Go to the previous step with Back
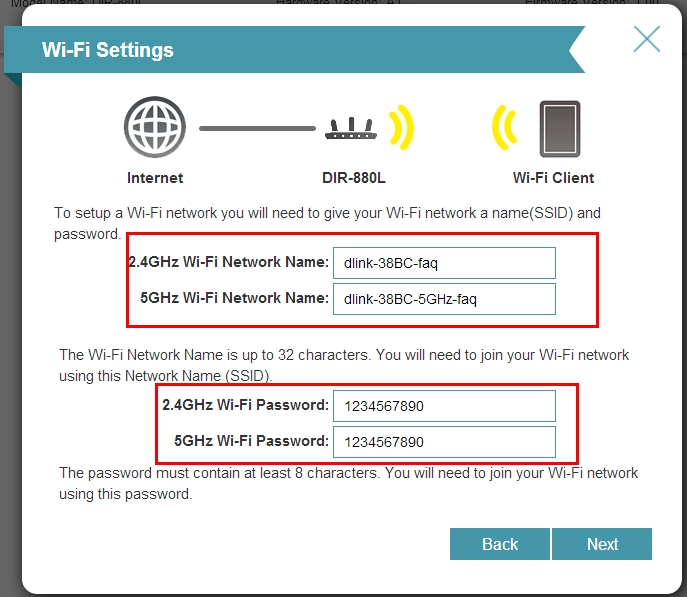Image resolution: width=687 pixels, height=597 pixels. 499,544
